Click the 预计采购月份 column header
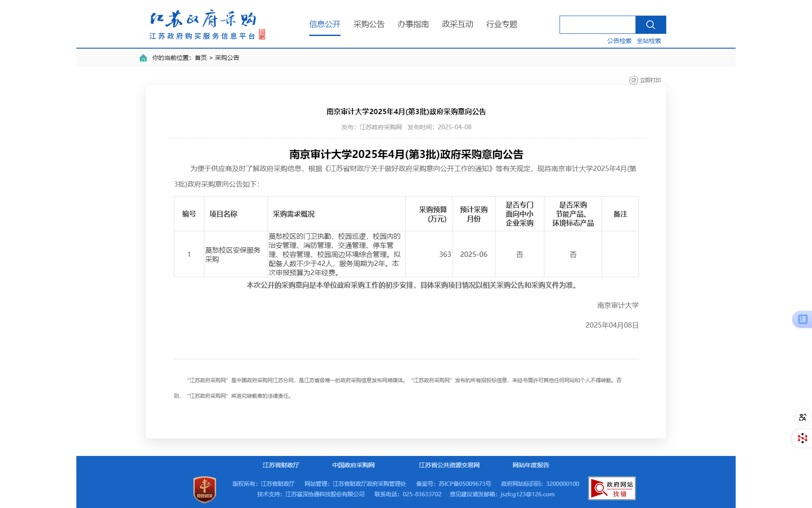The height and width of the screenshot is (508, 812). click(x=474, y=214)
